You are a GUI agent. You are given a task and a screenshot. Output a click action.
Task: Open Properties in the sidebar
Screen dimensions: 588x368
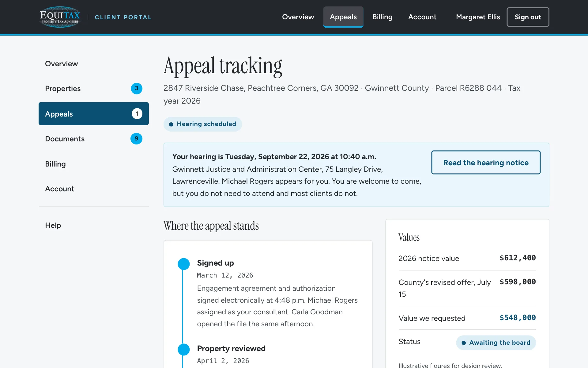[x=94, y=88]
